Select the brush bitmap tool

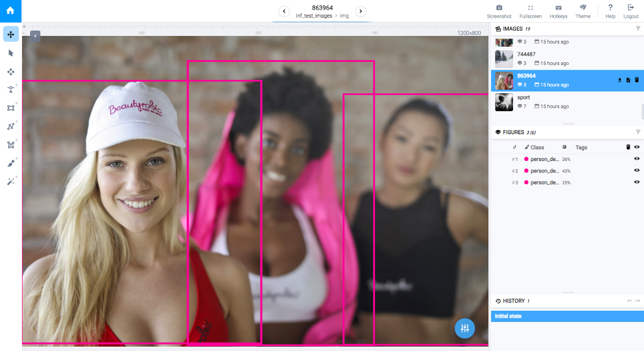11,163
